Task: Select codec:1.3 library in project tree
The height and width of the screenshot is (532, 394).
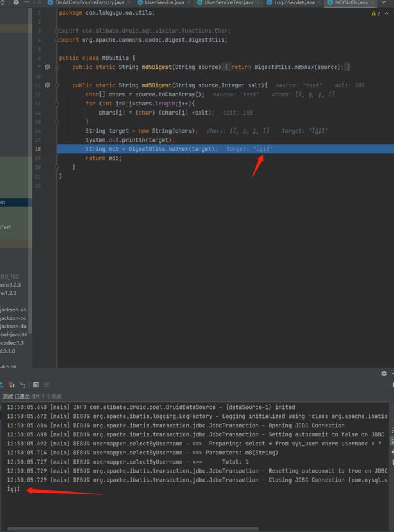Action: (x=12, y=343)
